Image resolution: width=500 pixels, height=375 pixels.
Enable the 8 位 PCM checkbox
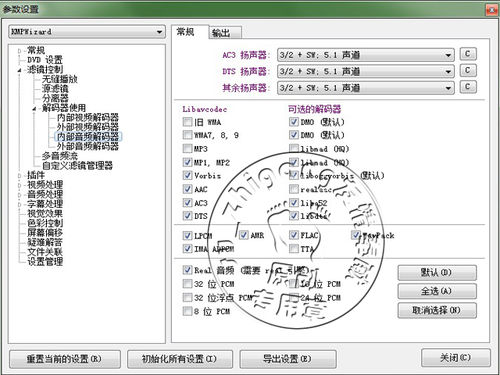[187, 311]
